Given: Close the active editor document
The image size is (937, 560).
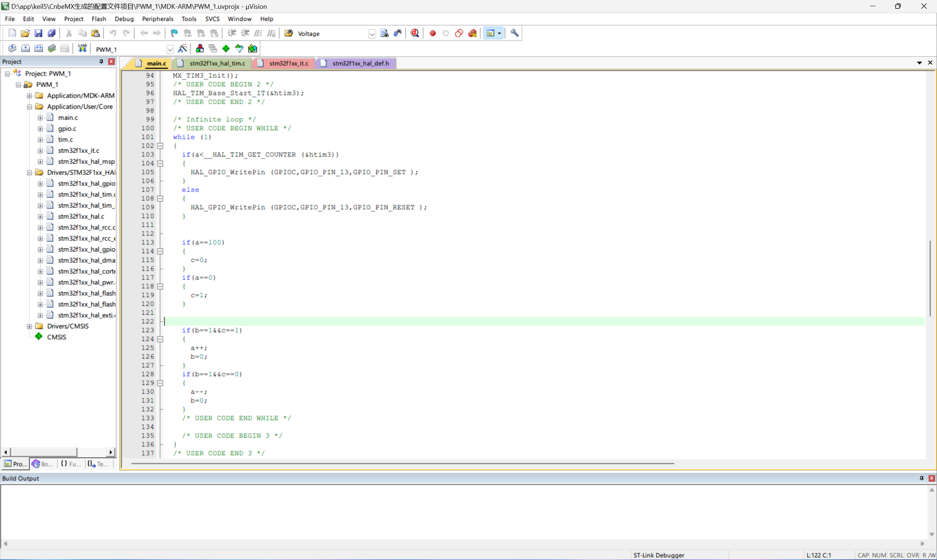Looking at the screenshot, I should [x=930, y=63].
